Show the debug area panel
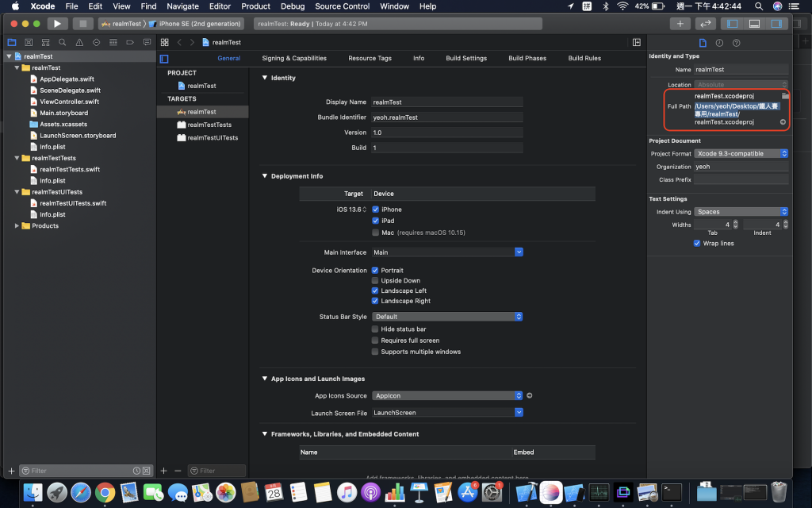Screen dimensions: 812x508 click(755, 24)
